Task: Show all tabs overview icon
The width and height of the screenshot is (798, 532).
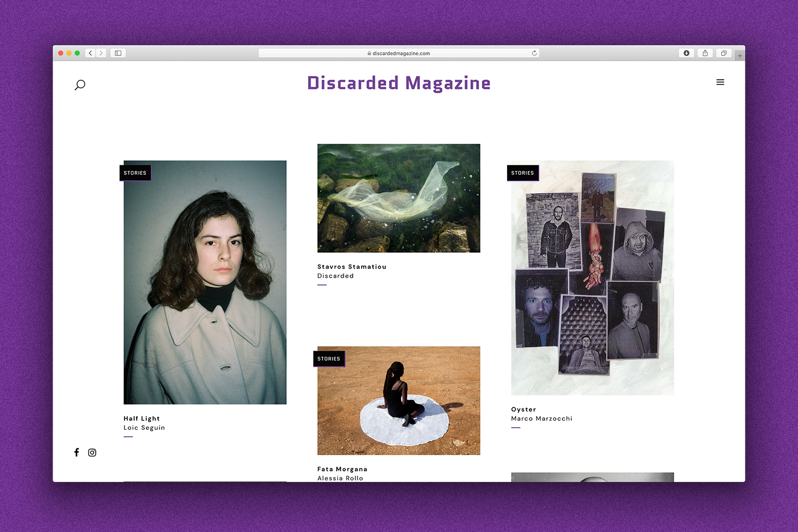Action: [724, 53]
